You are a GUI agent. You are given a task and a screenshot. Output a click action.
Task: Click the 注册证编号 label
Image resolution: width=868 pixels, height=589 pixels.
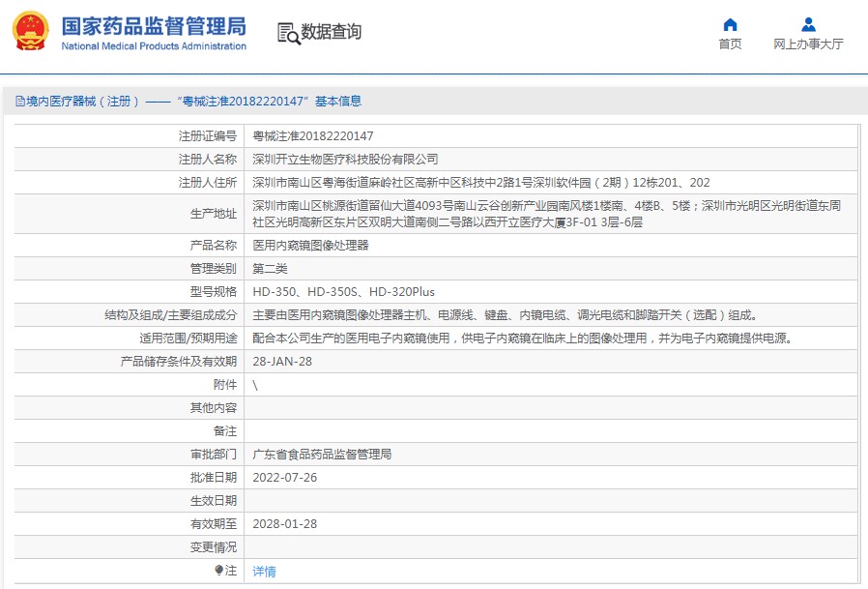tap(207, 135)
